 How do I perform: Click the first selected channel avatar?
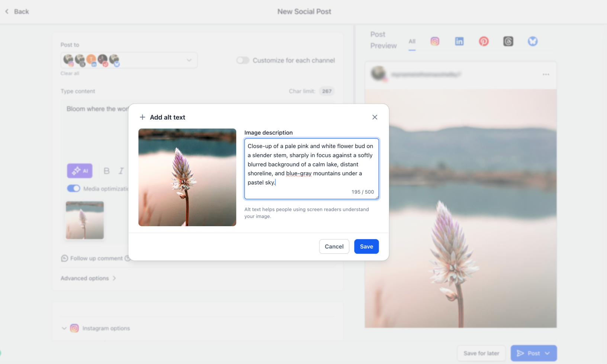click(x=68, y=59)
